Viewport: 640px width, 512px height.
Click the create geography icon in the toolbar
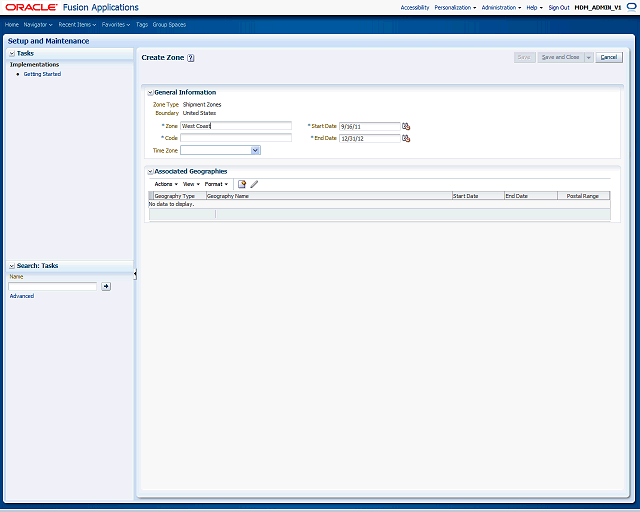click(242, 184)
